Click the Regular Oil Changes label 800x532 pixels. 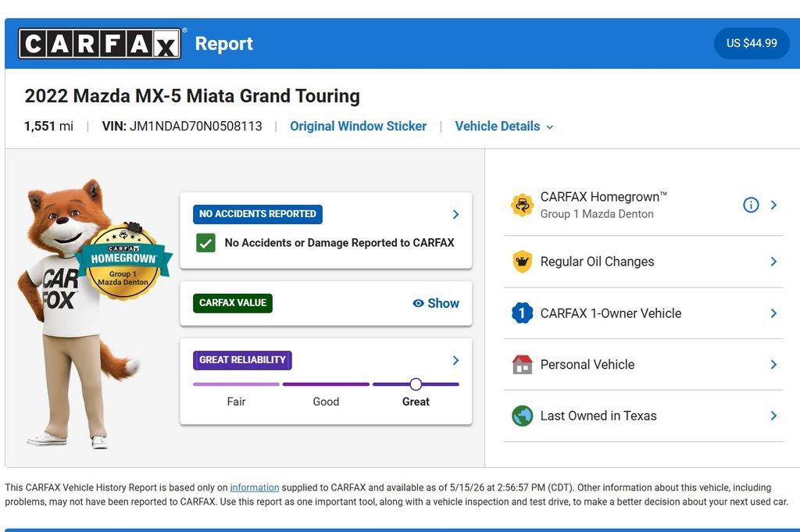[597, 262]
